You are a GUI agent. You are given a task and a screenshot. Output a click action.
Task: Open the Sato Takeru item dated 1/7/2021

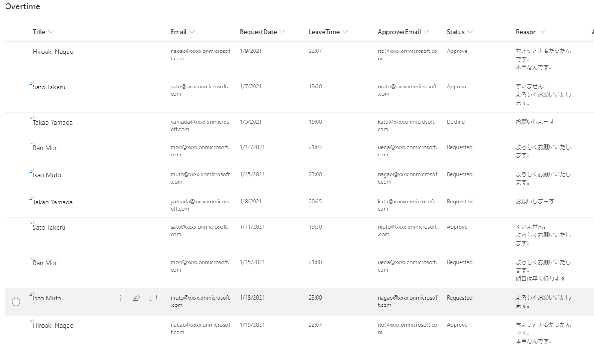[x=49, y=87]
